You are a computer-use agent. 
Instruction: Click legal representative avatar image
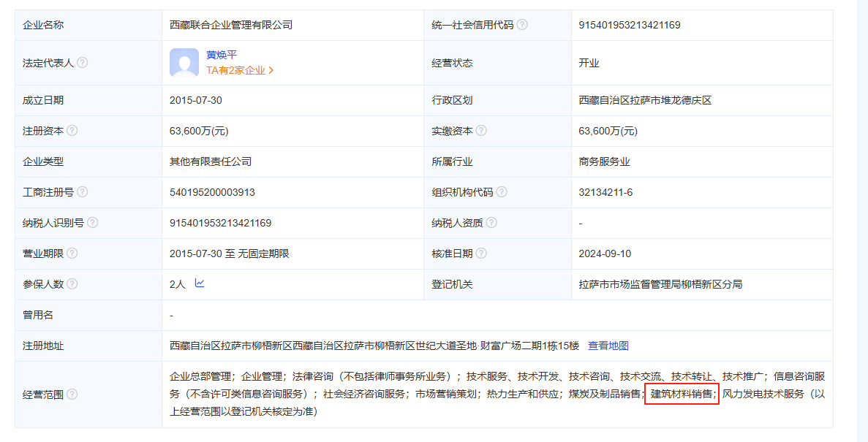(184, 63)
